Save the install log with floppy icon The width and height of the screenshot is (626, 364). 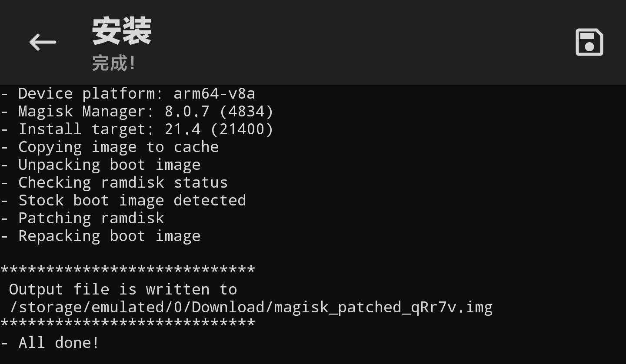tap(589, 42)
